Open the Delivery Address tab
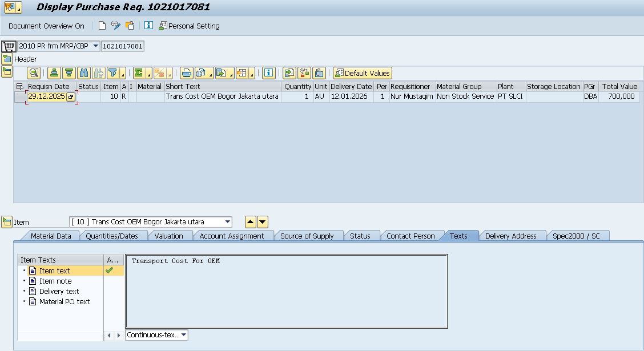644x351 pixels. (510, 236)
